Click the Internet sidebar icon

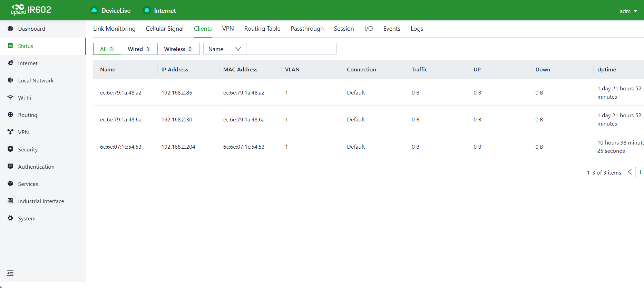click(10, 63)
